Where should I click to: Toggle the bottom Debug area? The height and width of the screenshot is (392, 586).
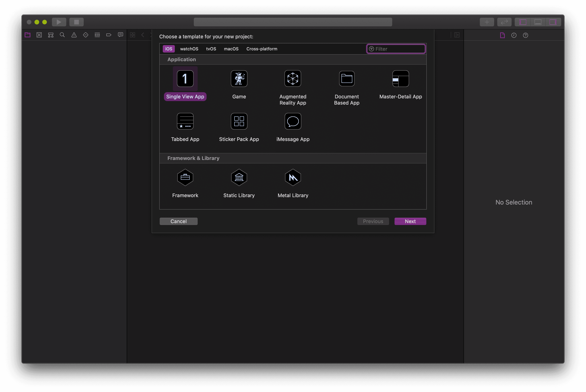[x=538, y=22]
